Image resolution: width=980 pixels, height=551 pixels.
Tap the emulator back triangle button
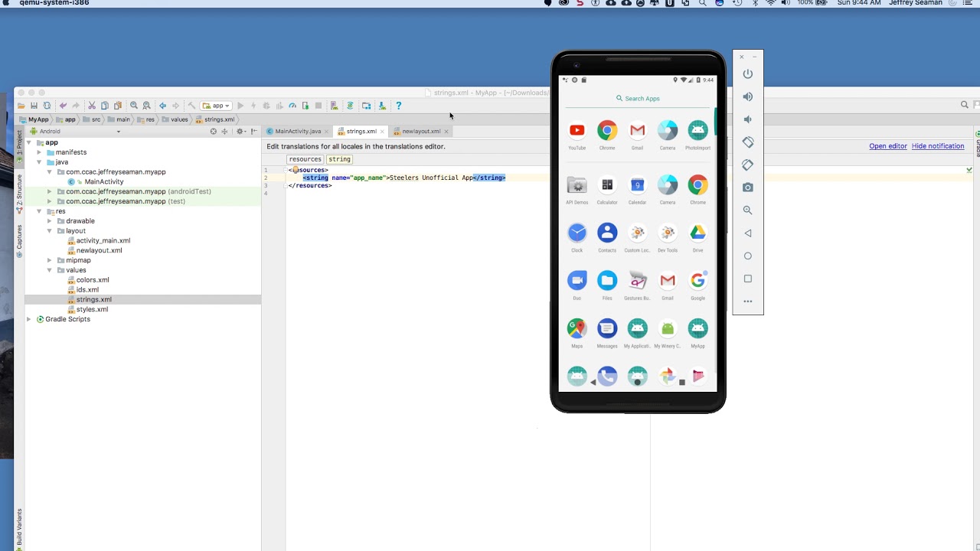748,233
